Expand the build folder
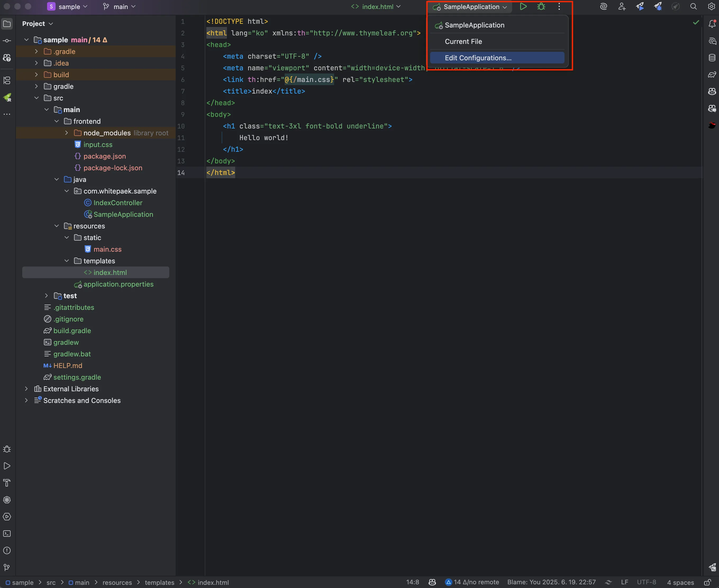 [x=36, y=75]
